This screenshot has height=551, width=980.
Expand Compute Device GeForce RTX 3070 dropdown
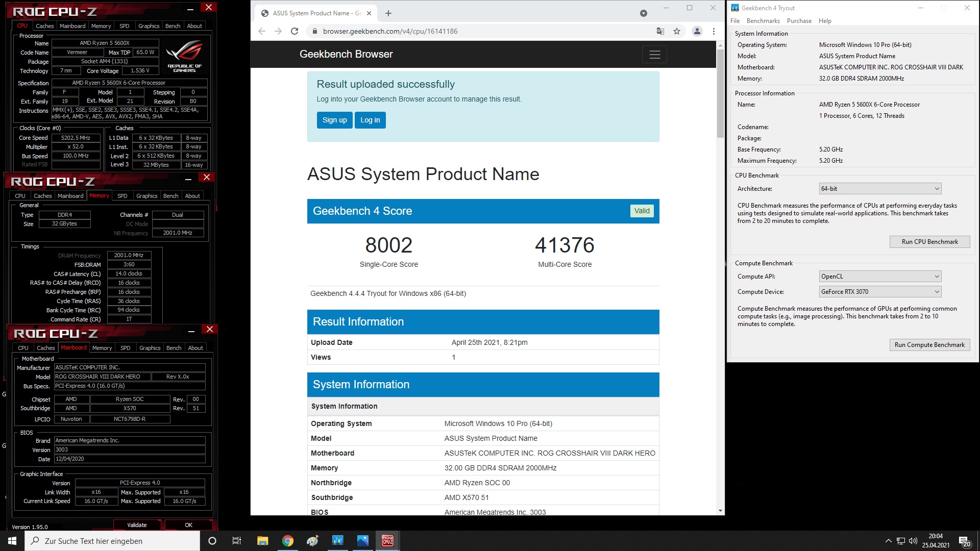tap(880, 292)
